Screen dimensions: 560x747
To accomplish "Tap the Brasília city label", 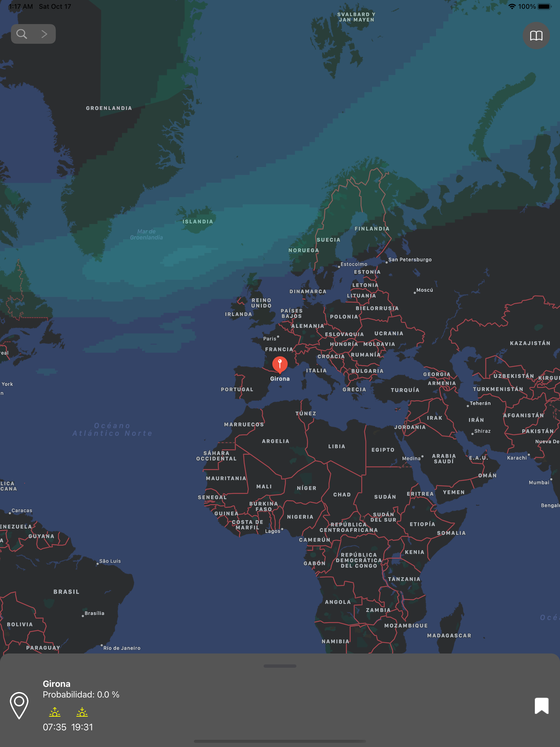I will pyautogui.click(x=94, y=613).
